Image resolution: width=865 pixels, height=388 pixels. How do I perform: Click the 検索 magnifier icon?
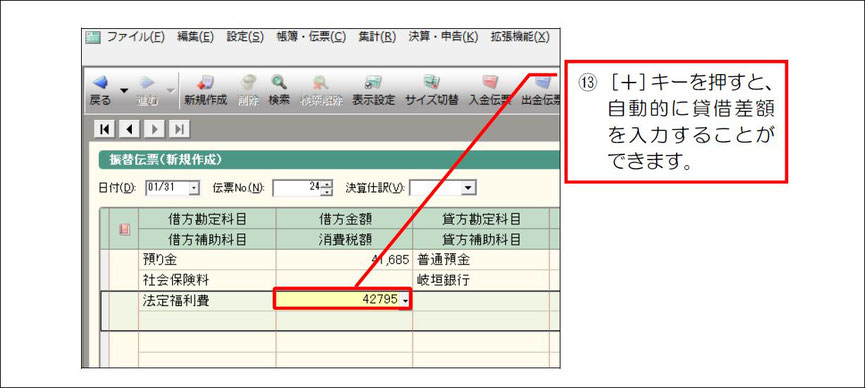[x=279, y=83]
